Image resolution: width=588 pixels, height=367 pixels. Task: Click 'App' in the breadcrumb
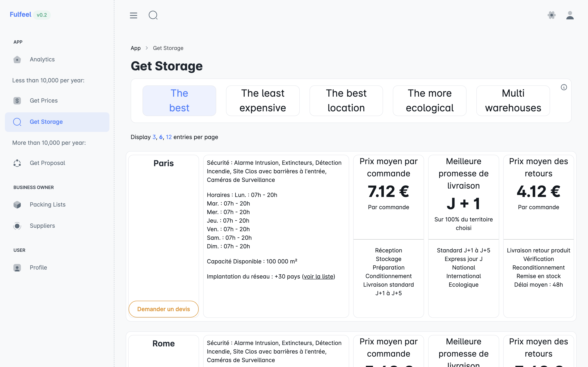(136, 48)
